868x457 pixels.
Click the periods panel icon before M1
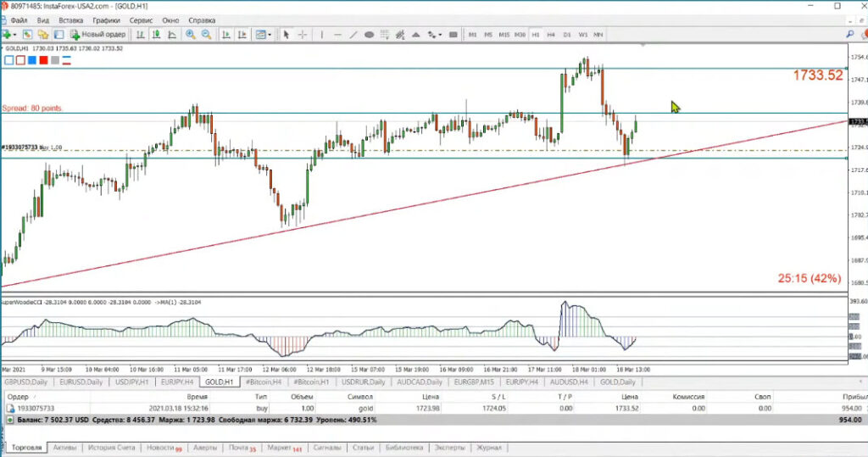coord(453,35)
